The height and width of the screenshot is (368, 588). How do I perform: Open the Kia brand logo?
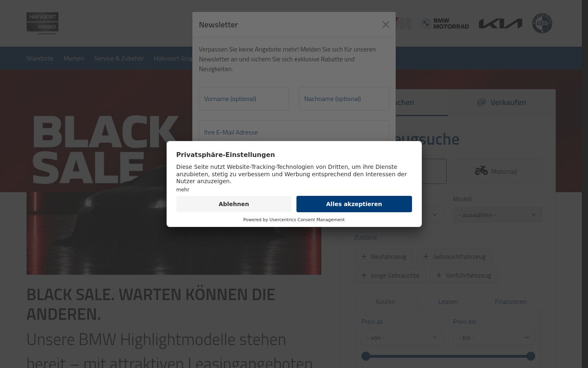[501, 23]
